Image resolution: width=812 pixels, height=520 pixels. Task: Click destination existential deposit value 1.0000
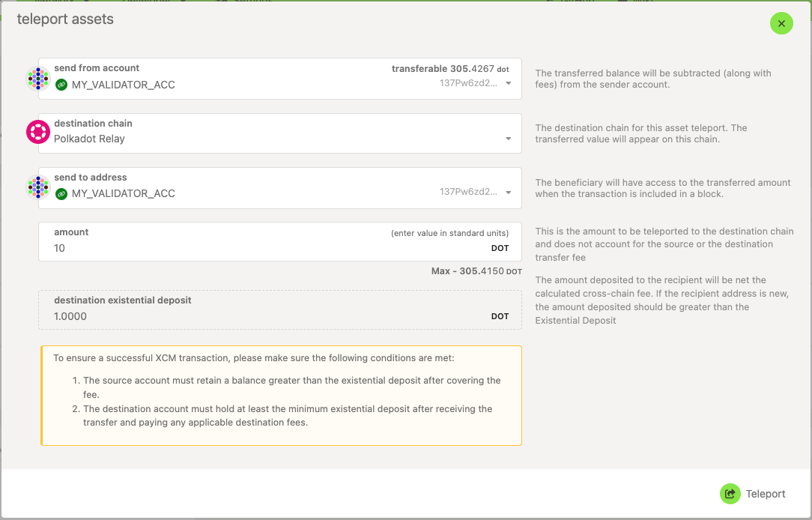pos(70,316)
